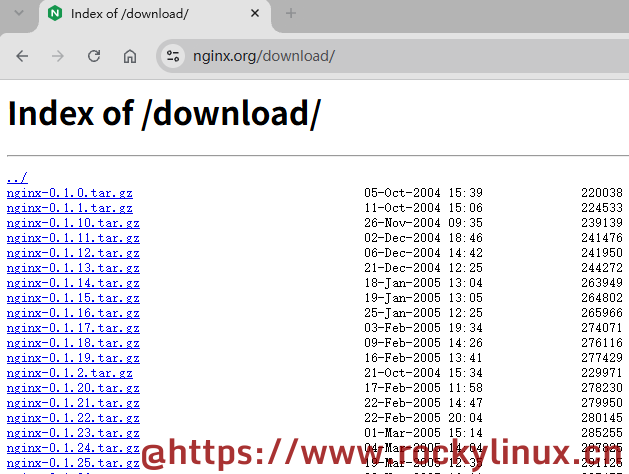Screen dimensions: 629x474
Task: Click the file size 239139
Action: [602, 223]
